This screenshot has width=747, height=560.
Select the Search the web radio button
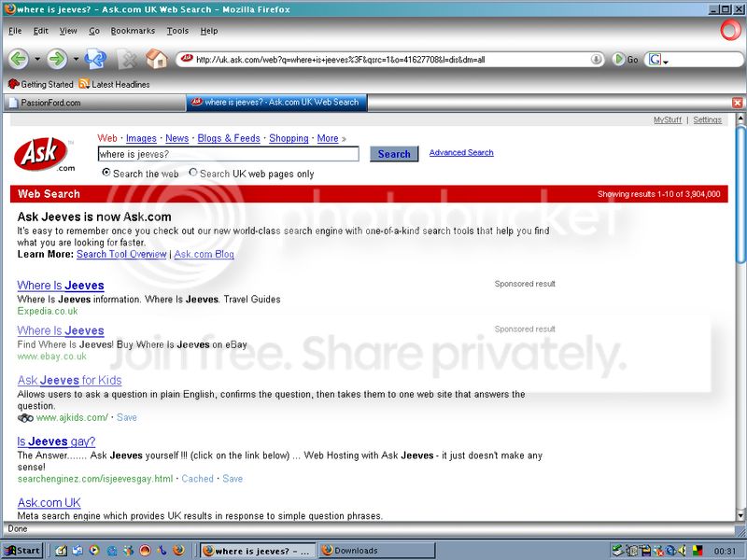pyautogui.click(x=106, y=173)
